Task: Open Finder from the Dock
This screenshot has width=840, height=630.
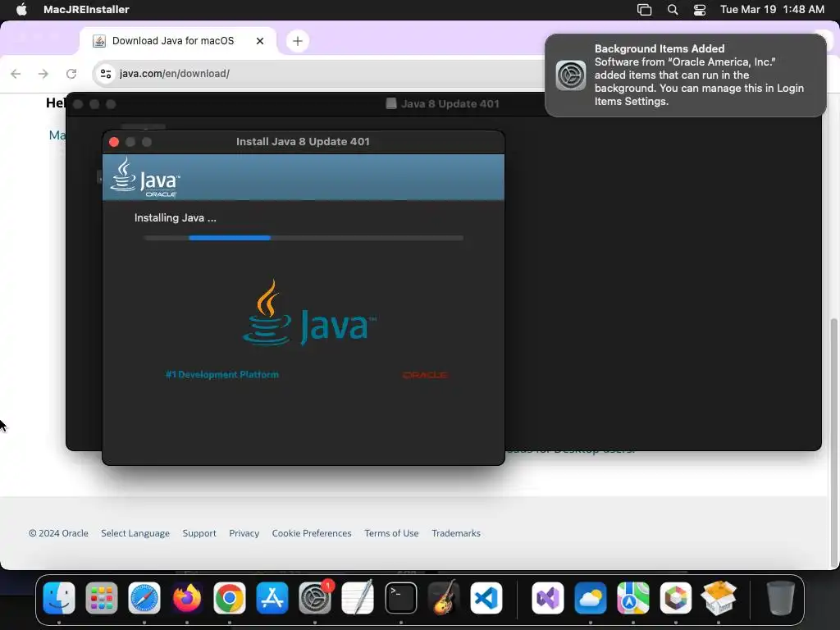Action: (59, 598)
